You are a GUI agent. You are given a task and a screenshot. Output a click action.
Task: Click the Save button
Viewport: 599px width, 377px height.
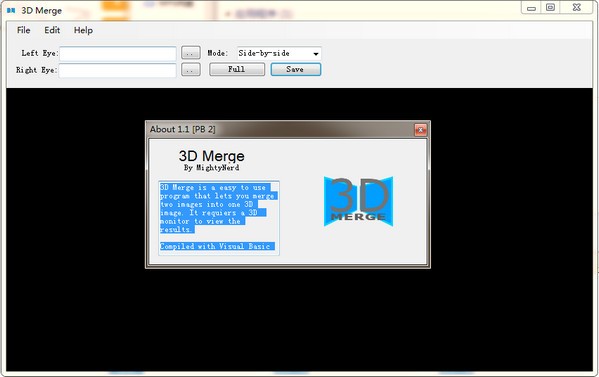[x=296, y=69]
